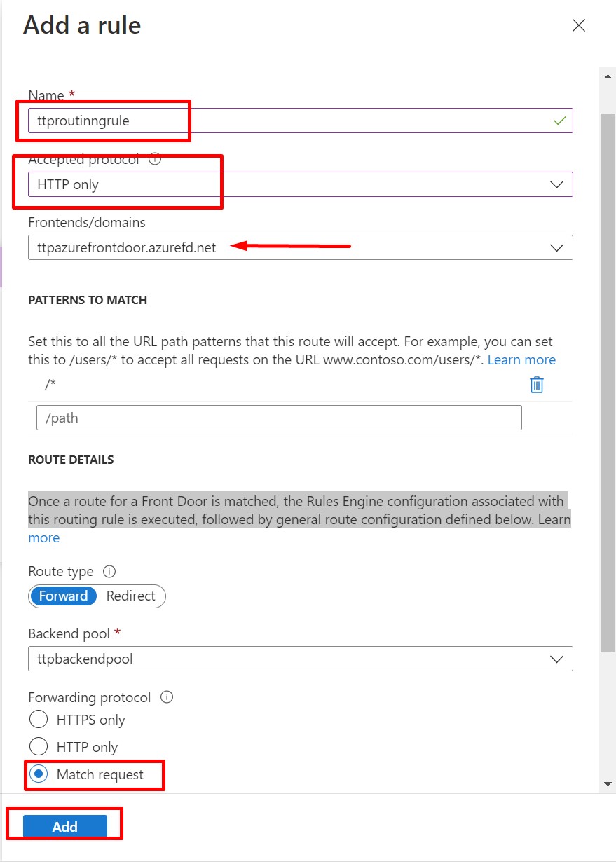Click the green checkmark in Name field

click(x=559, y=121)
